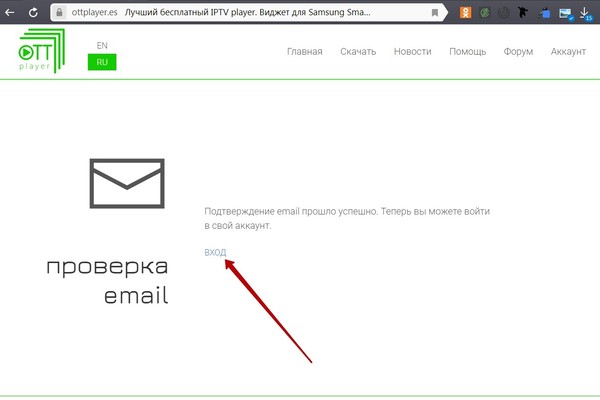
Task: Click the padlock security icon
Action: 59,12
